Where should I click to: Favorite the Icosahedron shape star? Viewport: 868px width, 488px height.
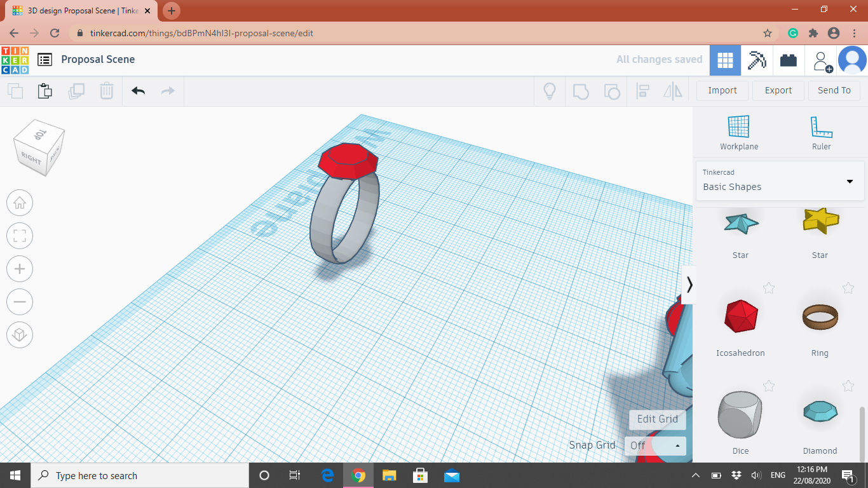click(769, 288)
